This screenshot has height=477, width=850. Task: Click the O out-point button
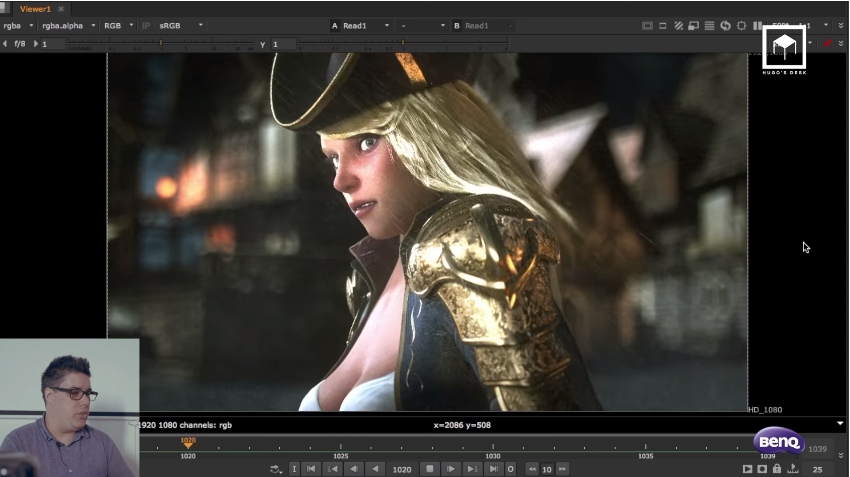[x=511, y=469]
